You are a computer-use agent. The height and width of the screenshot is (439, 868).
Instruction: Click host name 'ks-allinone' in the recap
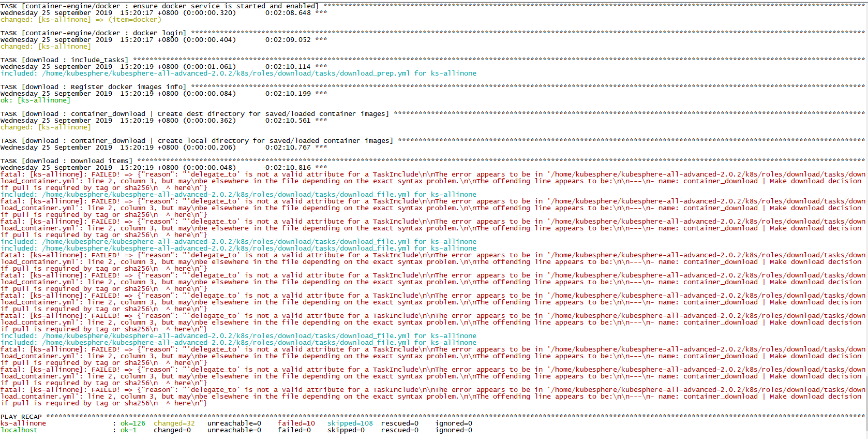23,423
